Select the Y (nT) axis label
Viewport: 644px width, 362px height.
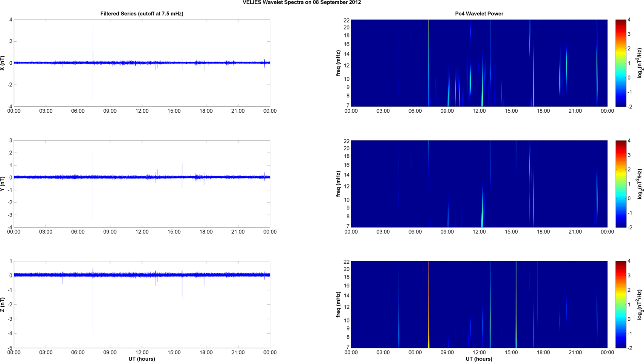tap(3, 184)
